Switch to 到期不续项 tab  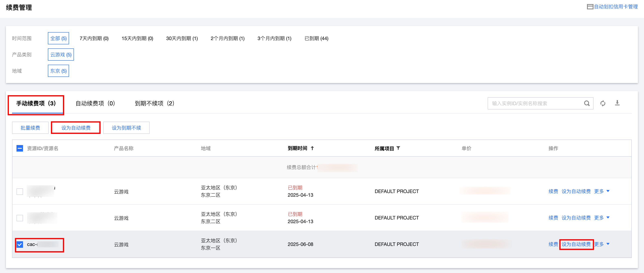pos(154,103)
